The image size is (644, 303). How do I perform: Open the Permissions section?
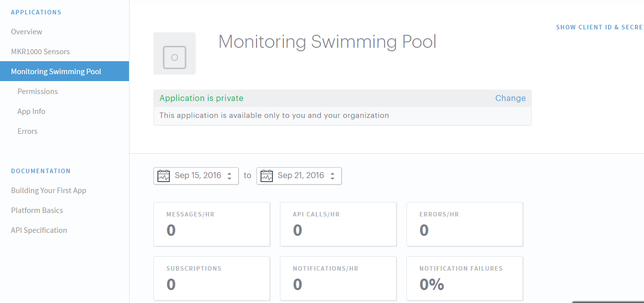click(37, 91)
